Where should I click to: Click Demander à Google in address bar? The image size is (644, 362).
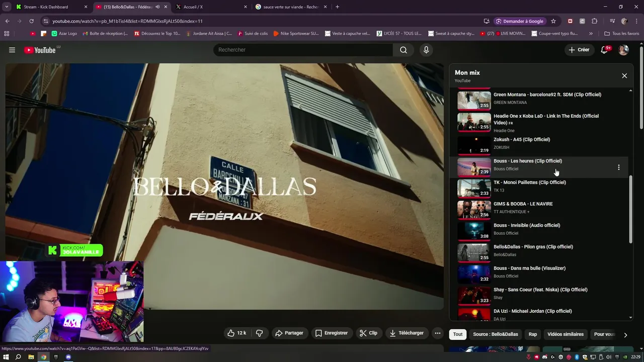point(519,21)
